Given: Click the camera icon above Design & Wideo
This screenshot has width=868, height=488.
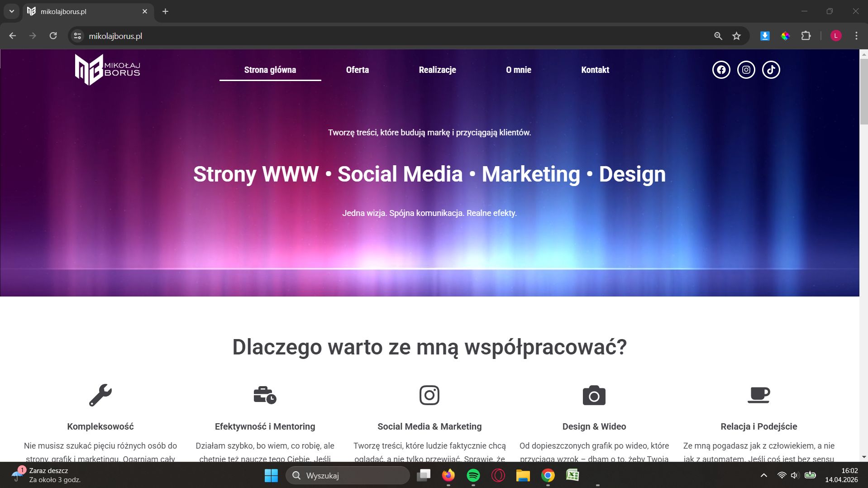Looking at the screenshot, I should tap(594, 395).
